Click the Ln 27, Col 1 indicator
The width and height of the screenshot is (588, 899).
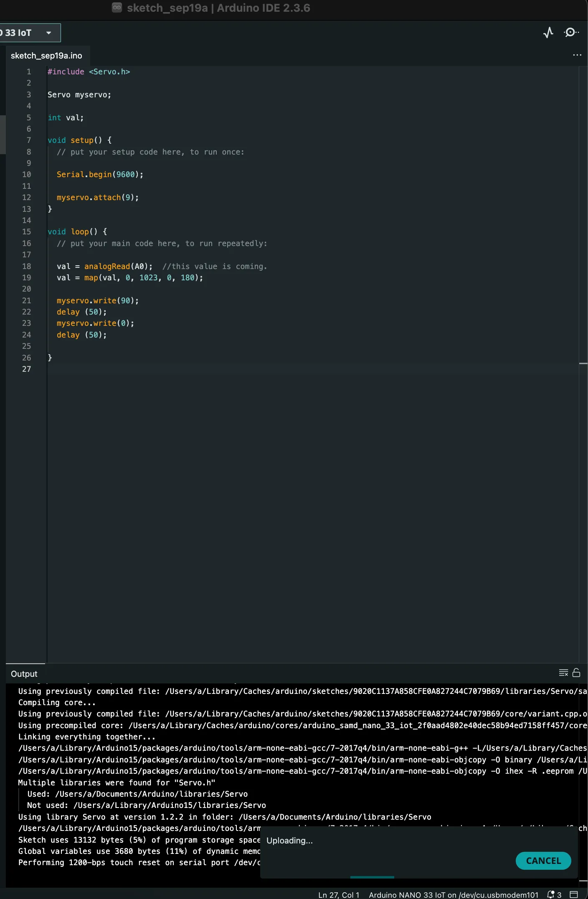coord(339,894)
